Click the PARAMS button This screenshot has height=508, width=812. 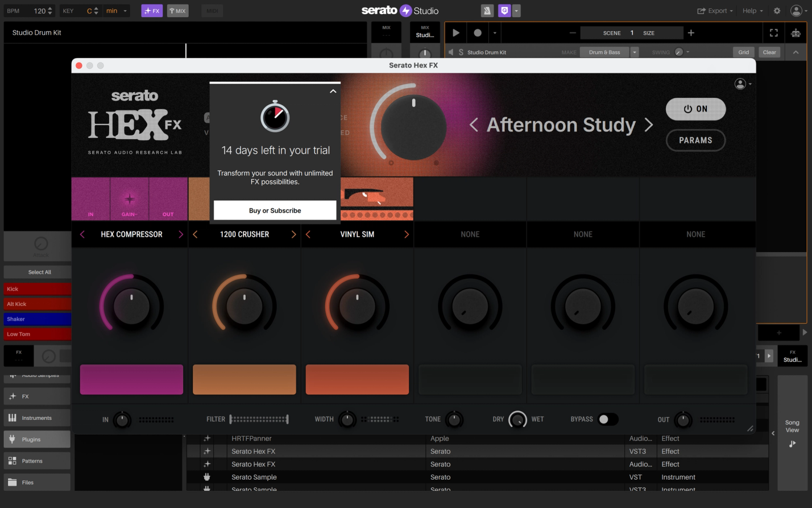[695, 141]
